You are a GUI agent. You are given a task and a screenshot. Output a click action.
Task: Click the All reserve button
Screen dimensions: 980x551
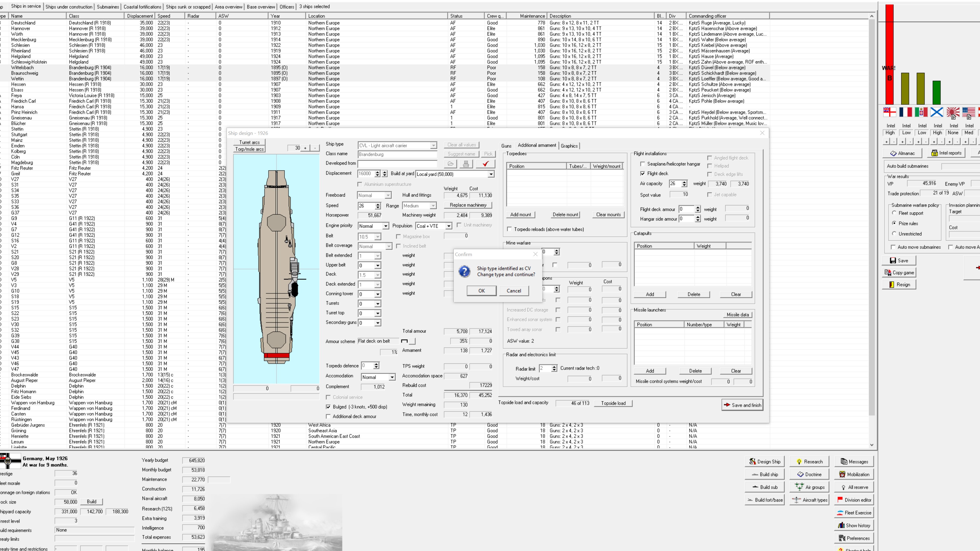point(854,487)
